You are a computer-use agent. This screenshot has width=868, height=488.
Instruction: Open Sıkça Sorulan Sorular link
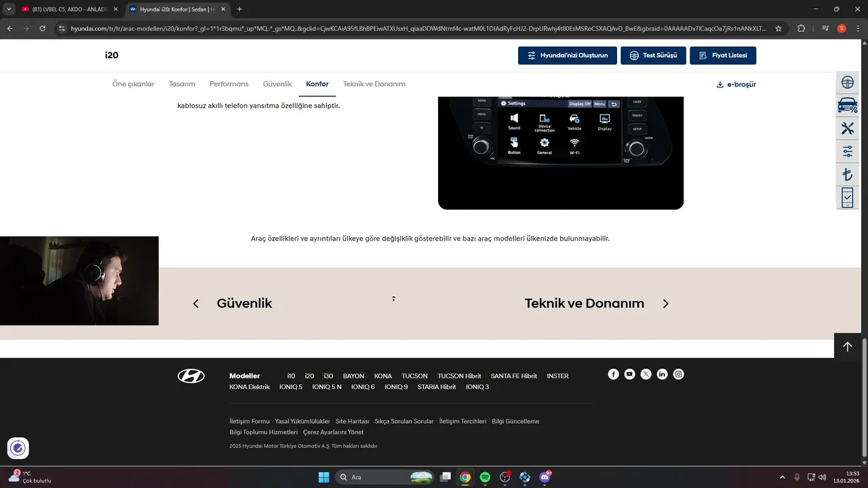(404, 422)
